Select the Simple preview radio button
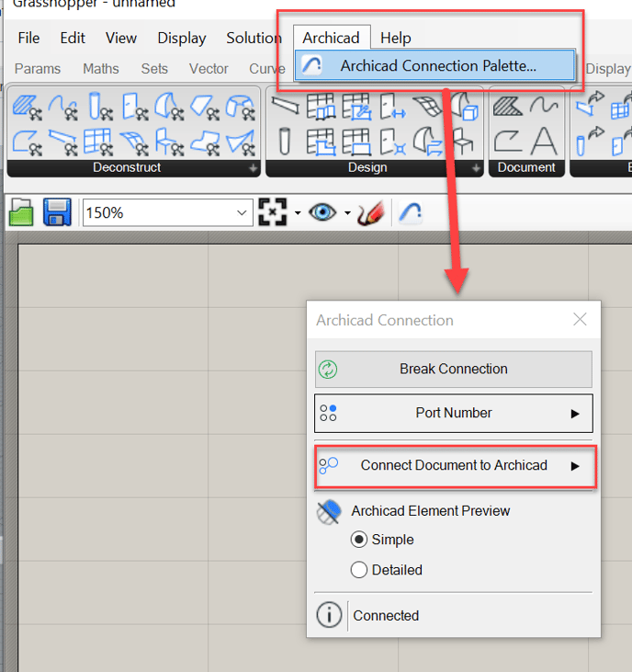Image resolution: width=632 pixels, height=672 pixels. pos(359,540)
